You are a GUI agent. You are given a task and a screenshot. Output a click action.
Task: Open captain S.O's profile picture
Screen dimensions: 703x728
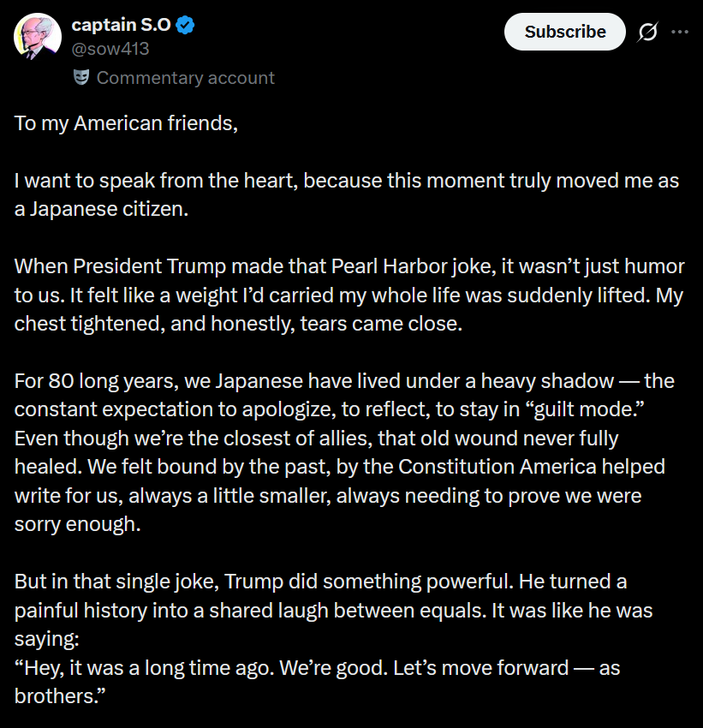tap(37, 38)
